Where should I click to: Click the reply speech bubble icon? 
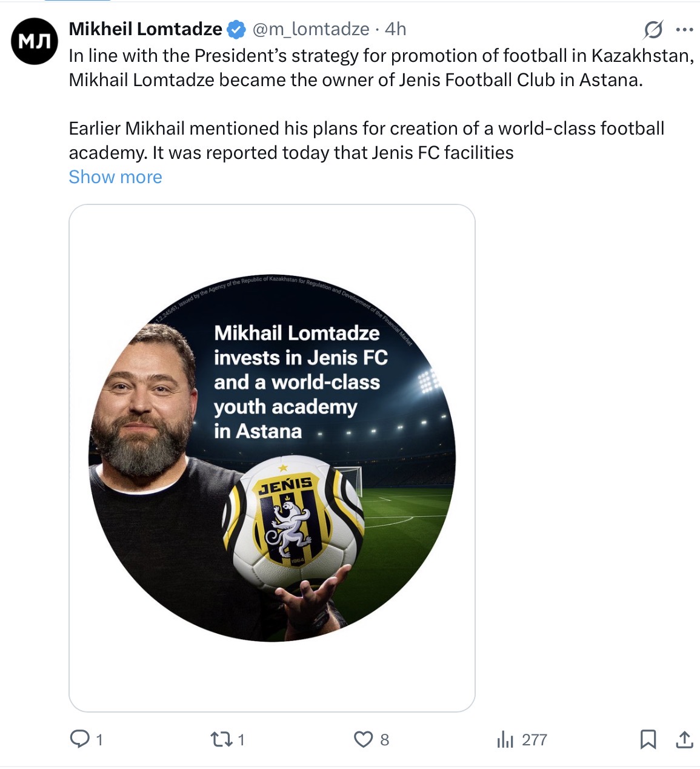(79, 739)
